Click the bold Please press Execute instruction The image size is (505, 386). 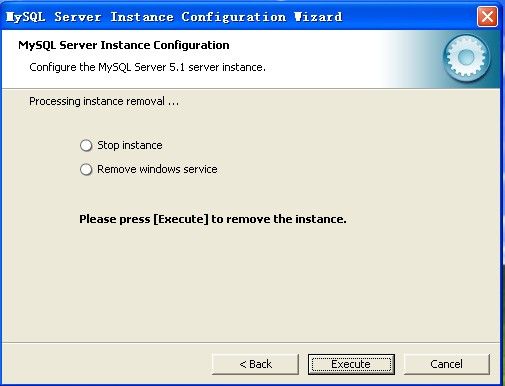point(213,219)
